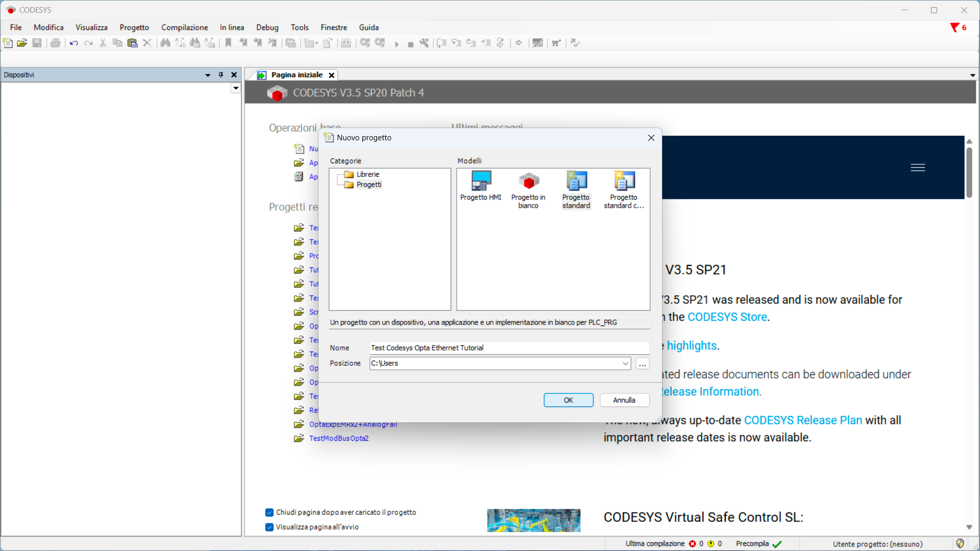
Task: Select the Progetto in bianco template
Action: click(x=528, y=190)
